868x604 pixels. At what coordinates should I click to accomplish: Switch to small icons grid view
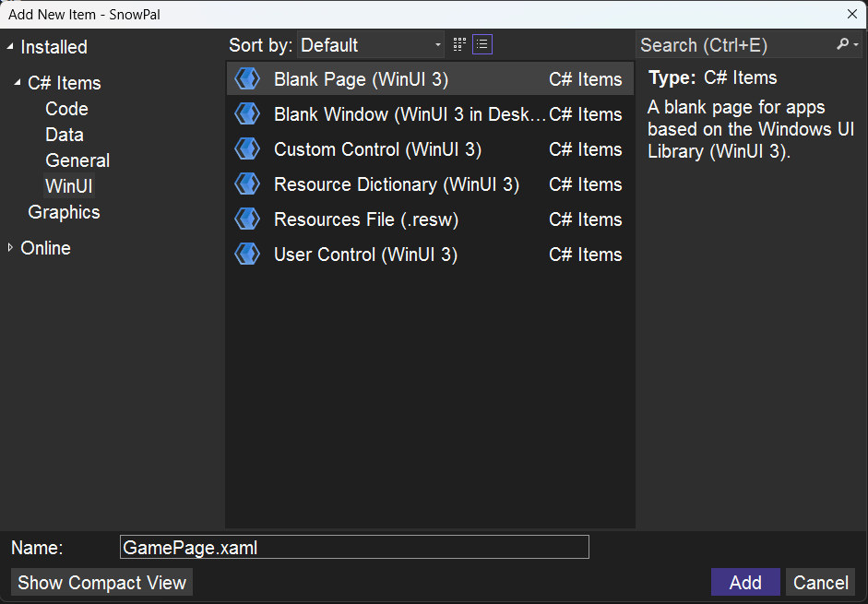tap(459, 44)
